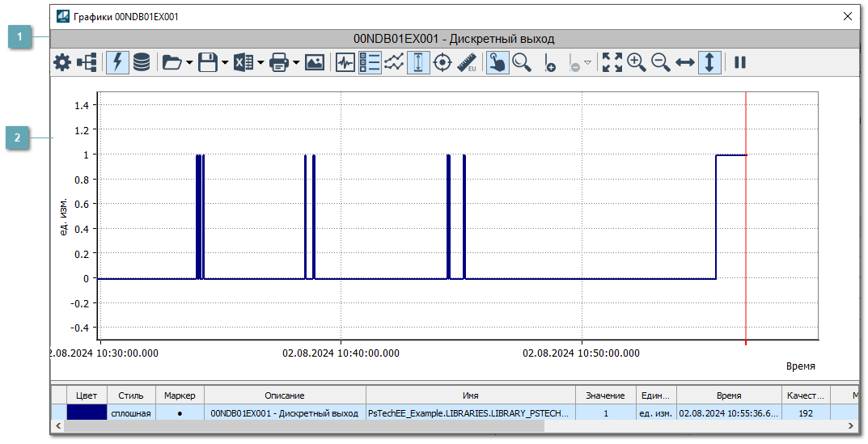Add a cursor marker with plus icon
This screenshot has width=868, height=444.
pyautogui.click(x=550, y=63)
